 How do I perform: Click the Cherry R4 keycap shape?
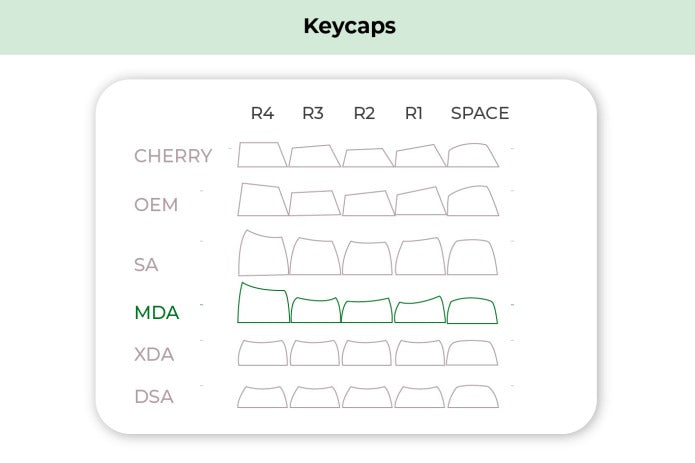coord(262,155)
